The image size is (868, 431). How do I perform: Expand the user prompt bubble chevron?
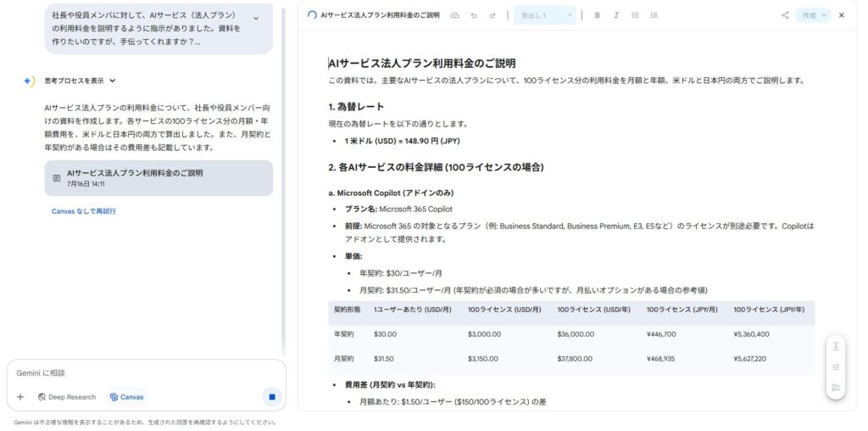(x=256, y=19)
